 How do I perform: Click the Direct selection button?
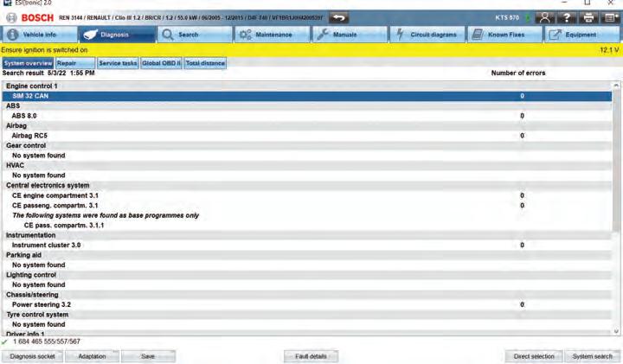(x=534, y=356)
